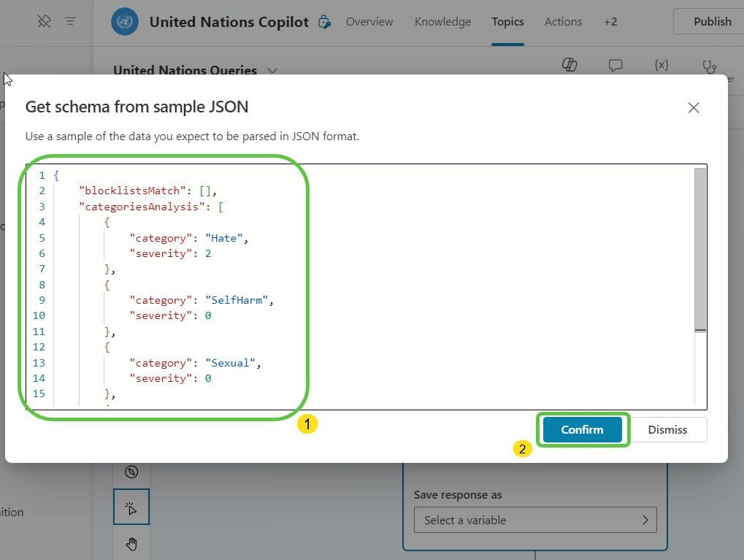Viewport: 744px width, 560px height.
Task: Open the Variables panel
Action: (661, 65)
